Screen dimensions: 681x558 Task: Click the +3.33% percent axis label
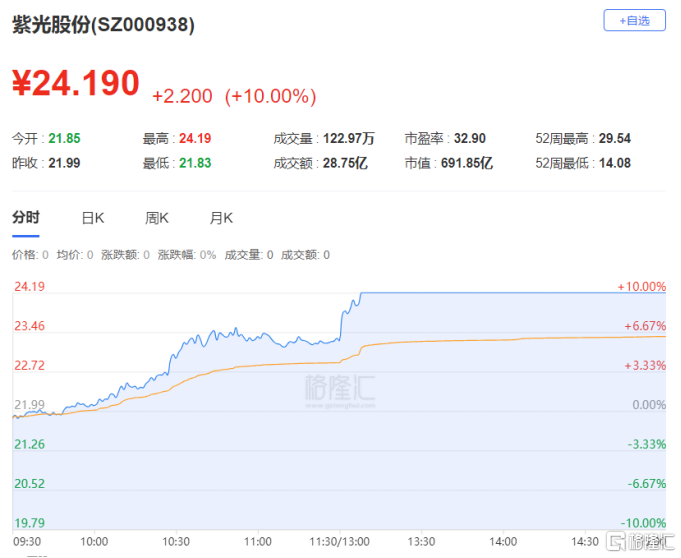pos(645,366)
